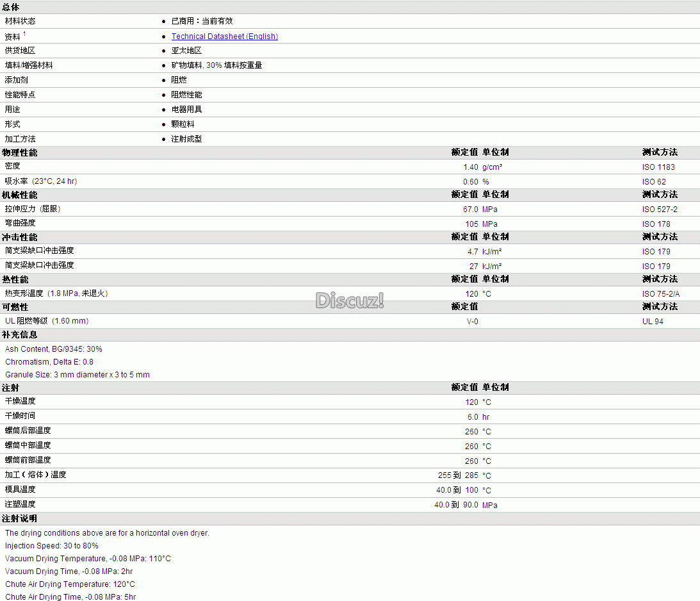Click the 颗粒料 form value

183,124
